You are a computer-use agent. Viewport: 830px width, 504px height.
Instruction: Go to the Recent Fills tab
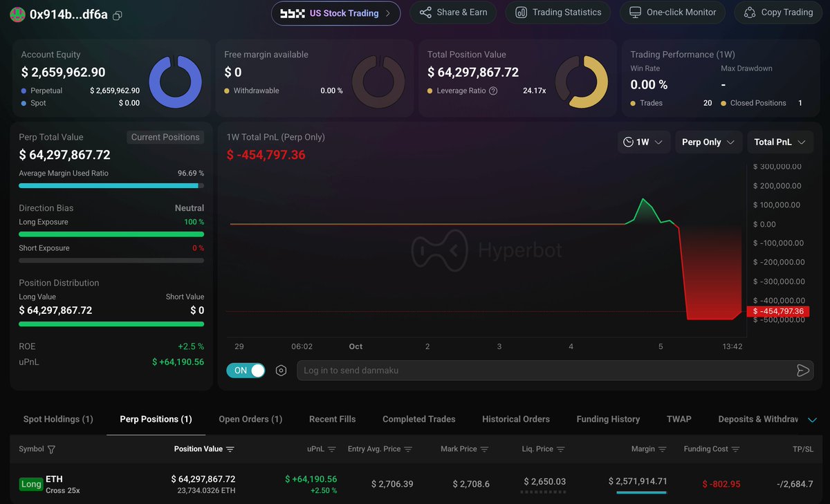[333, 419]
